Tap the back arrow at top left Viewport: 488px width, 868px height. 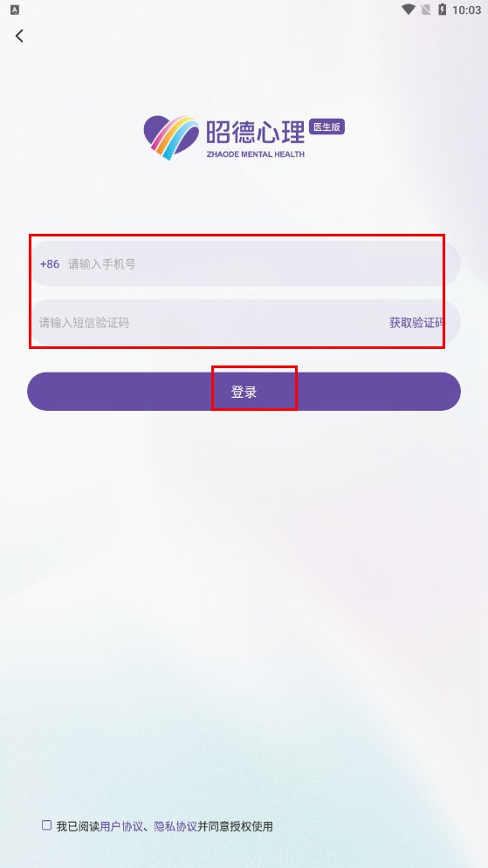coord(19,36)
